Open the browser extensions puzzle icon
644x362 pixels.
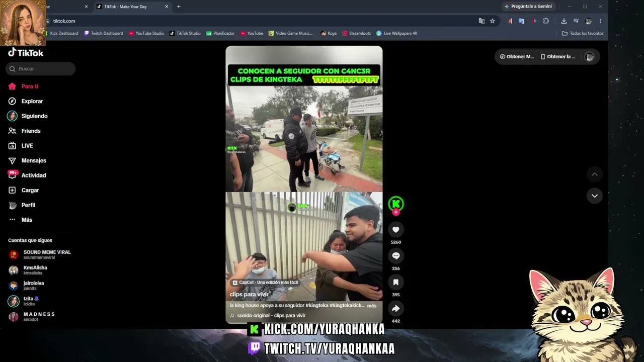[546, 21]
